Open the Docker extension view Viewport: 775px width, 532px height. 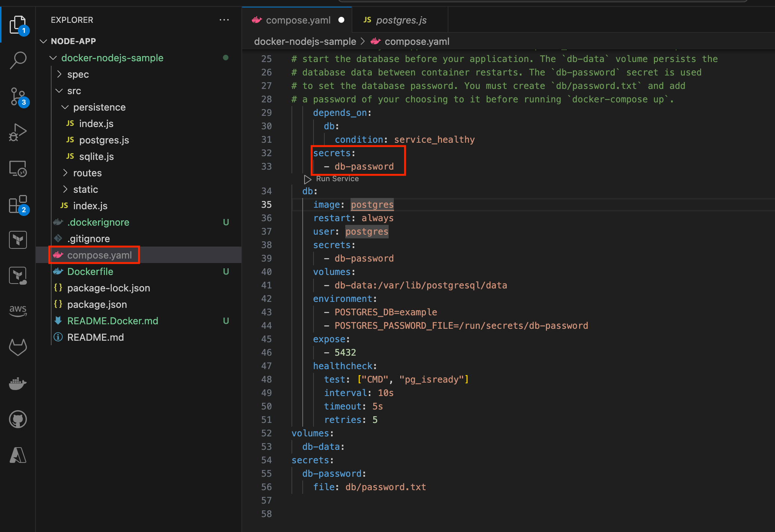click(18, 383)
